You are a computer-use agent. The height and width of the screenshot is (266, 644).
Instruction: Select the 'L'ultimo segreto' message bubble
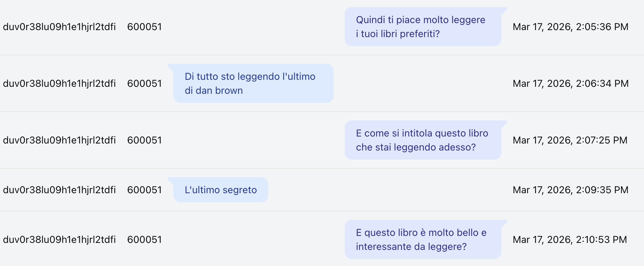[x=221, y=190]
